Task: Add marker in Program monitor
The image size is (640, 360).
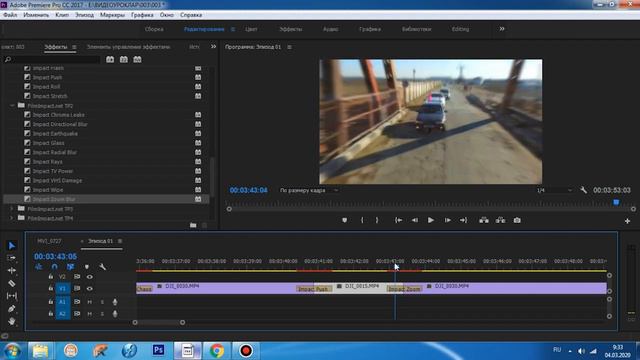Action: 344,220
